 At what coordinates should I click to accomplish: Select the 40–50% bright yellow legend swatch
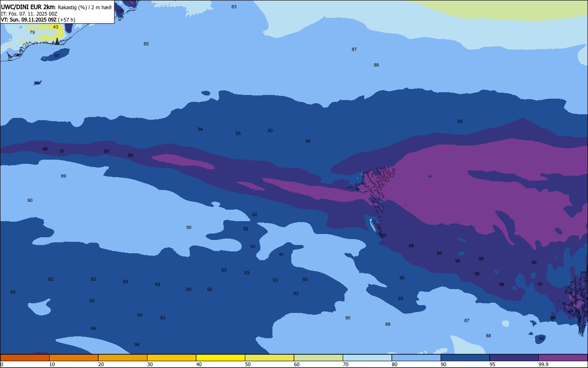(220, 357)
